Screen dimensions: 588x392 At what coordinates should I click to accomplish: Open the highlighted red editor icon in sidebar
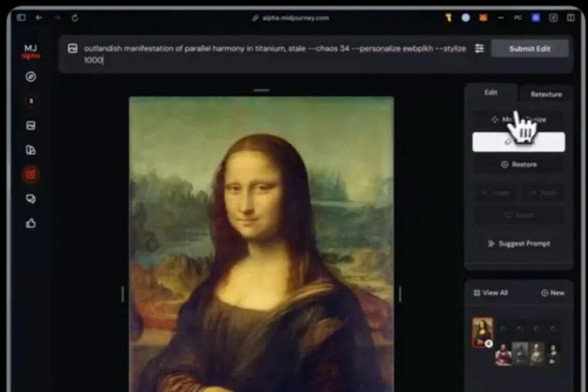tap(31, 174)
